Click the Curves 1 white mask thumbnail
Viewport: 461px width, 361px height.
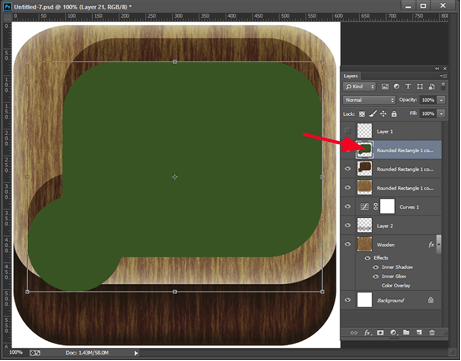tap(387, 206)
